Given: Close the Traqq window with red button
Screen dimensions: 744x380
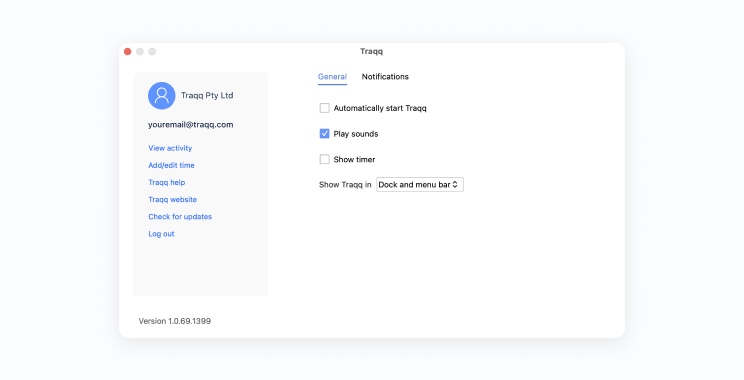Looking at the screenshot, I should [x=128, y=51].
